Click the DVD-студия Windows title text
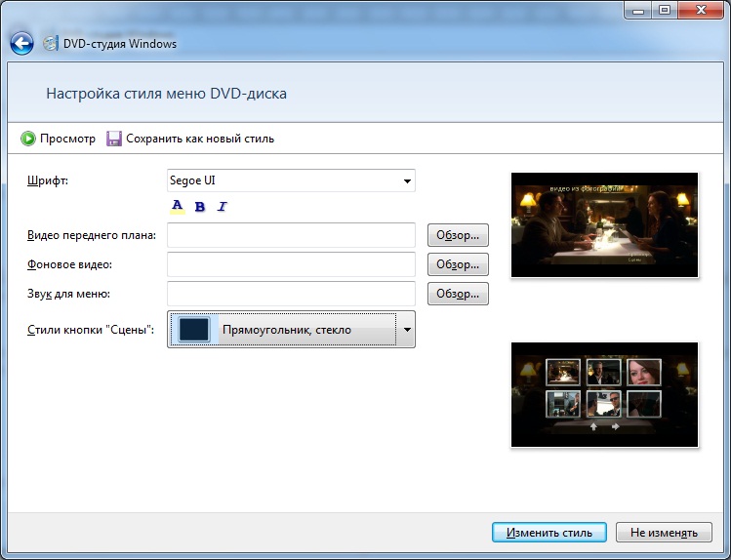Screen dimensions: 731x560 pyautogui.click(x=120, y=44)
